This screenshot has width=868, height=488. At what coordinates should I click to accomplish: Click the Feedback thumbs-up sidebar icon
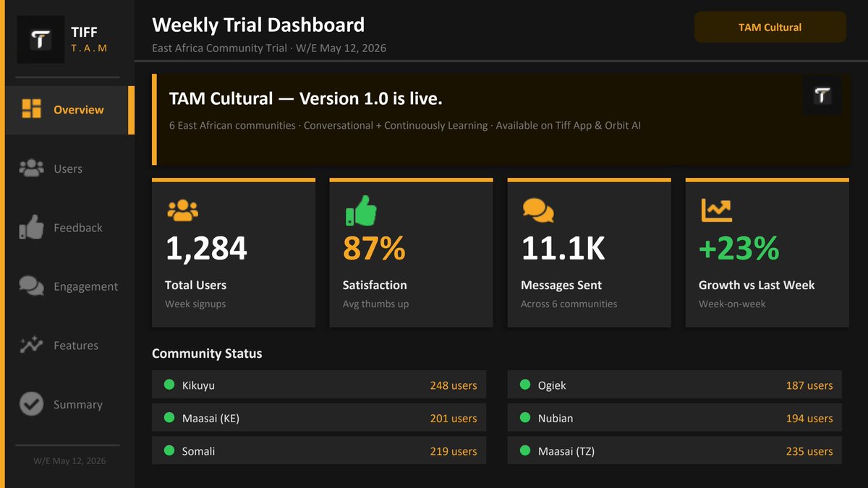coord(31,227)
